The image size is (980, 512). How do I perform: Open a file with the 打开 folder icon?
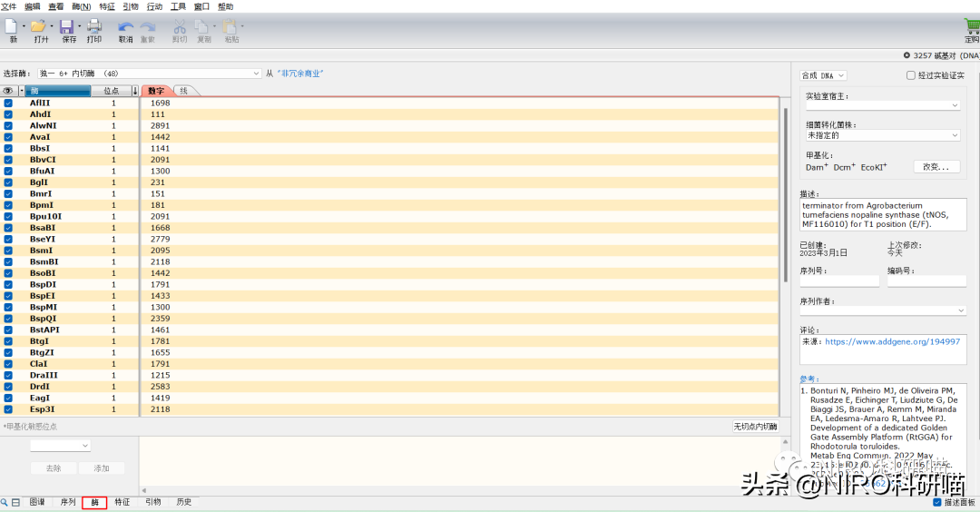click(38, 27)
